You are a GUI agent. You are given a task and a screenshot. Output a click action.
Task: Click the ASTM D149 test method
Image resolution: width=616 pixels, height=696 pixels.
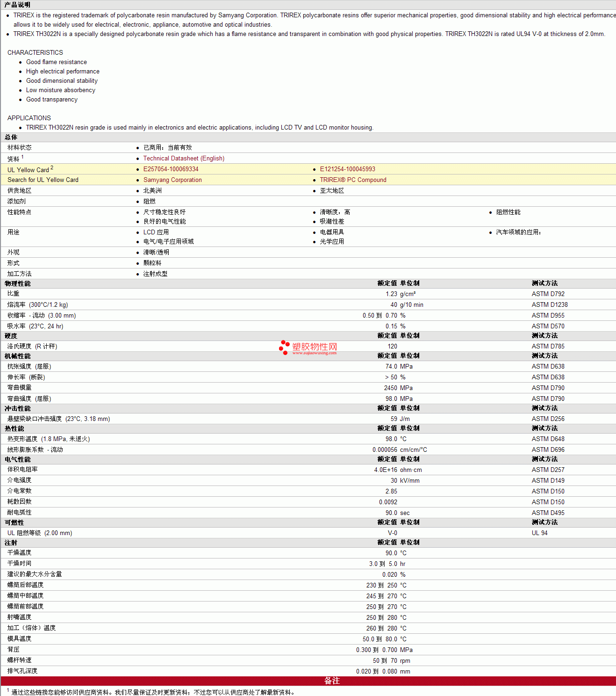(x=548, y=481)
